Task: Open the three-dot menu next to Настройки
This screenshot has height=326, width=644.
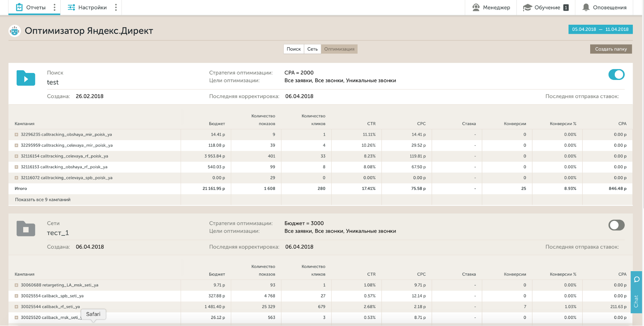Action: pos(116,7)
